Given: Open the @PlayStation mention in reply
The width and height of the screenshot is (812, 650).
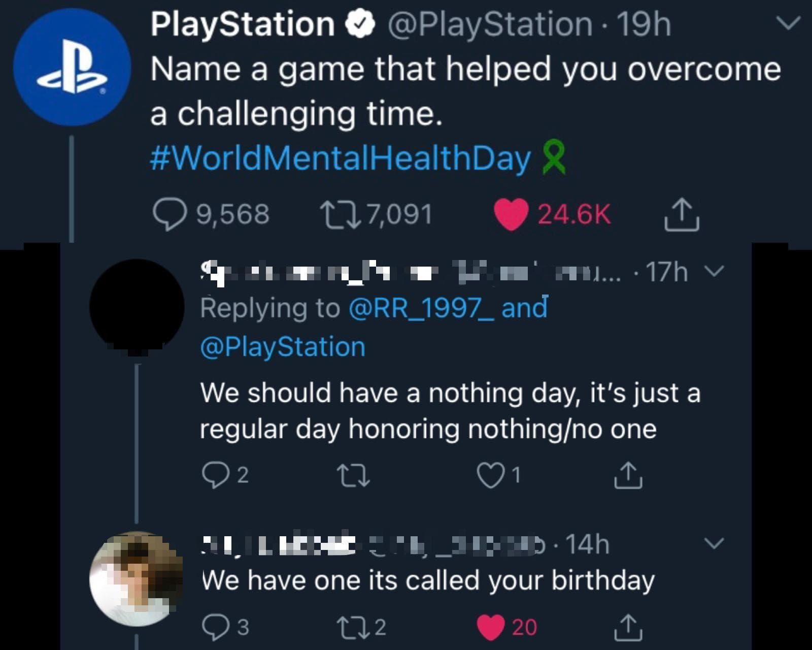Looking at the screenshot, I should tap(283, 347).
